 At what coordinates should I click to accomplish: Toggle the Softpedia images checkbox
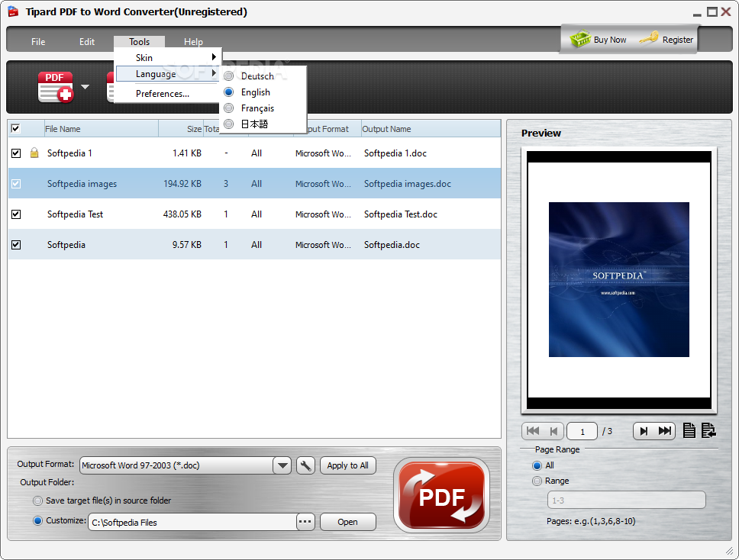click(x=16, y=184)
